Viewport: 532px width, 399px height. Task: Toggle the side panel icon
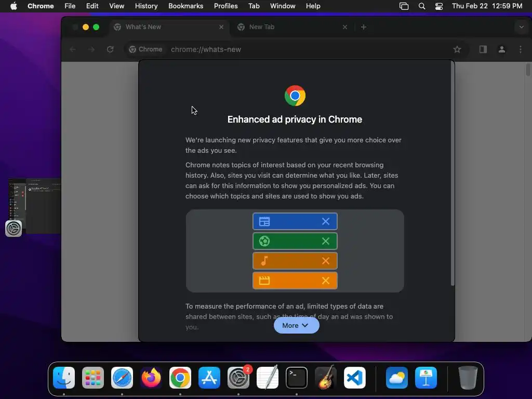click(x=483, y=49)
